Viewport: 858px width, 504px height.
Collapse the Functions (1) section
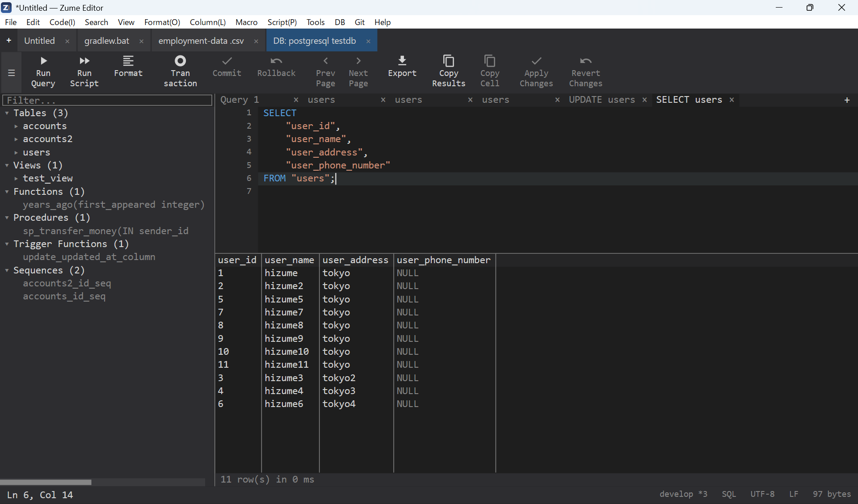pyautogui.click(x=7, y=192)
